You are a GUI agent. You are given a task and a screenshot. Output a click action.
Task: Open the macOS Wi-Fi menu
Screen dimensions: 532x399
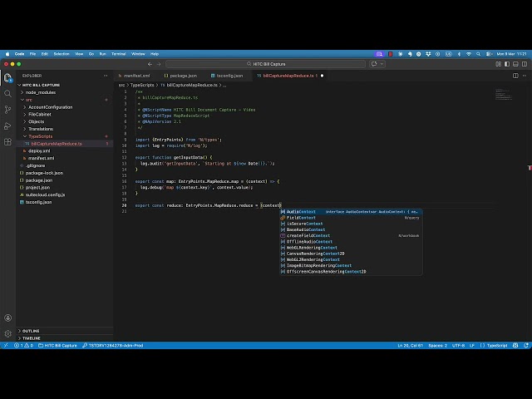pos(469,54)
